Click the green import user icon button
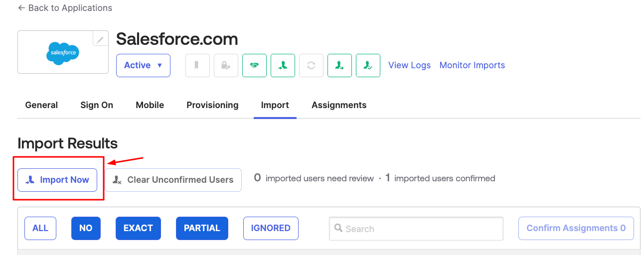The height and width of the screenshot is (255, 644). (283, 65)
